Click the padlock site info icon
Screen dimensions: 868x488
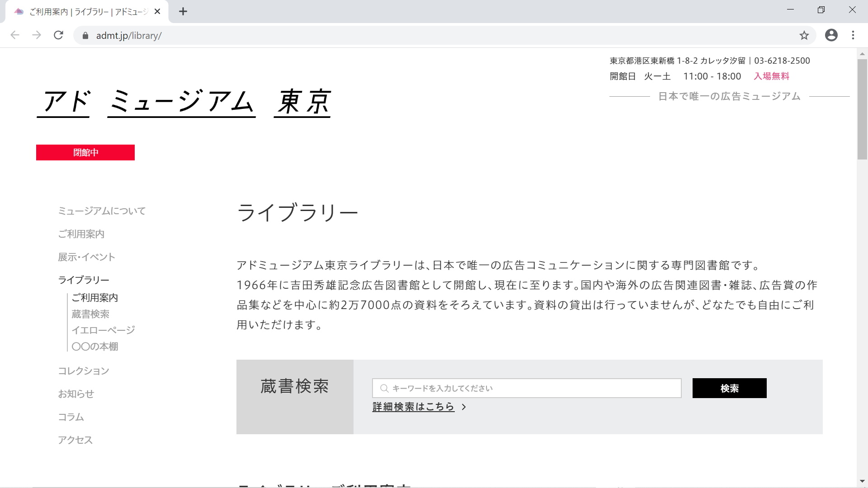pyautogui.click(x=85, y=36)
